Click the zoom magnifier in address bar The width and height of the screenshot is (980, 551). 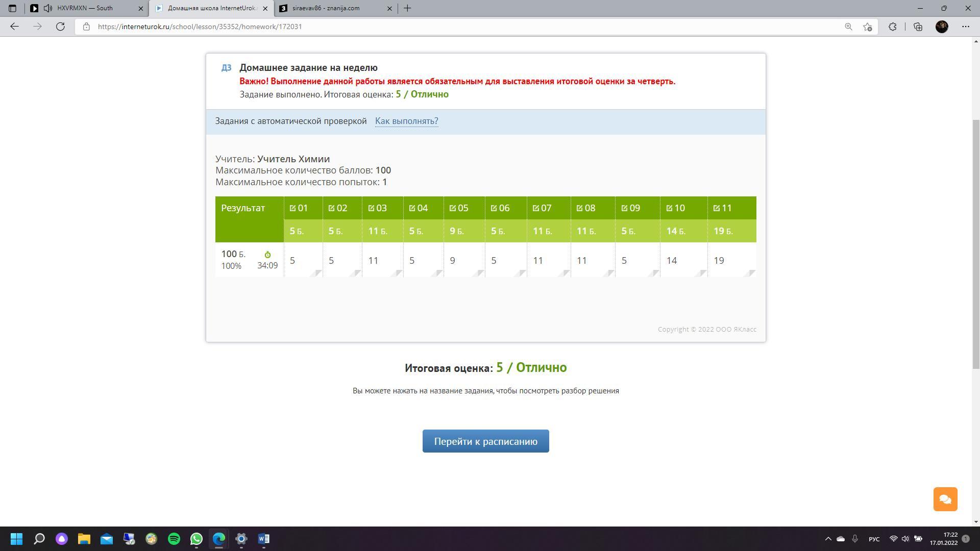848,27
